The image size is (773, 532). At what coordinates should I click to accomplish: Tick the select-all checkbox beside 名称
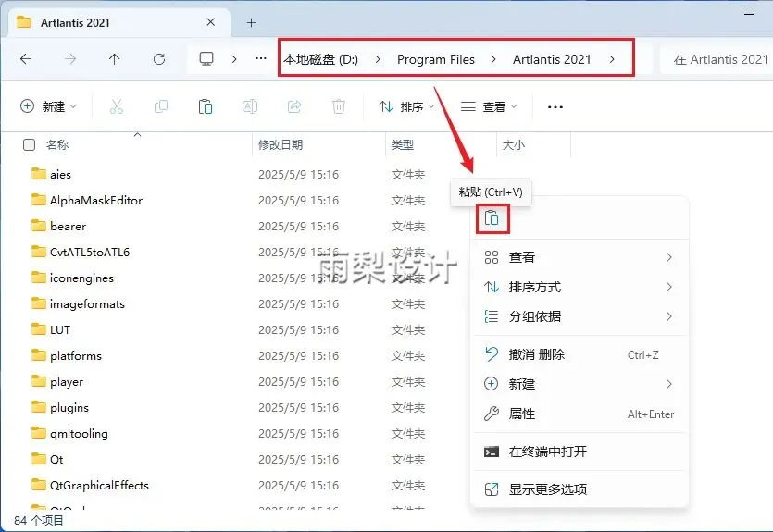(x=29, y=145)
